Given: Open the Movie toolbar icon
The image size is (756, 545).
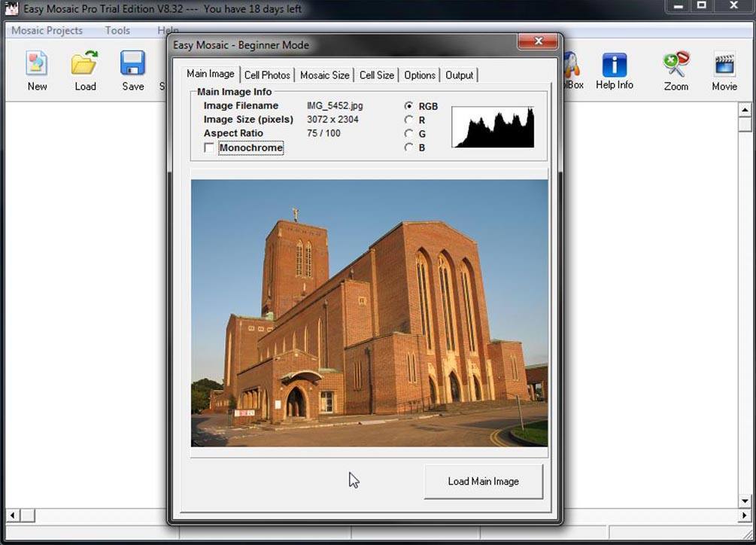Looking at the screenshot, I should 724,63.
